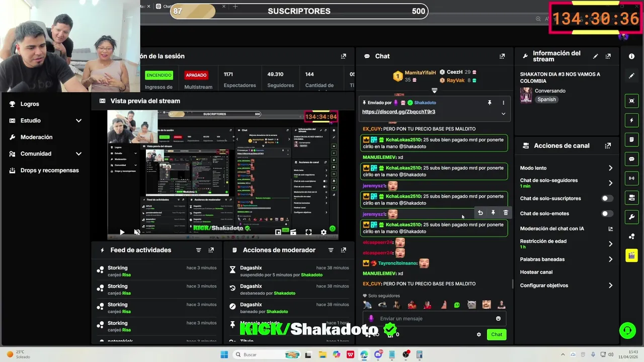Viewport: 644px width, 362px height.
Task: Select Storking's first Risa redemption entry
Action: click(157, 271)
